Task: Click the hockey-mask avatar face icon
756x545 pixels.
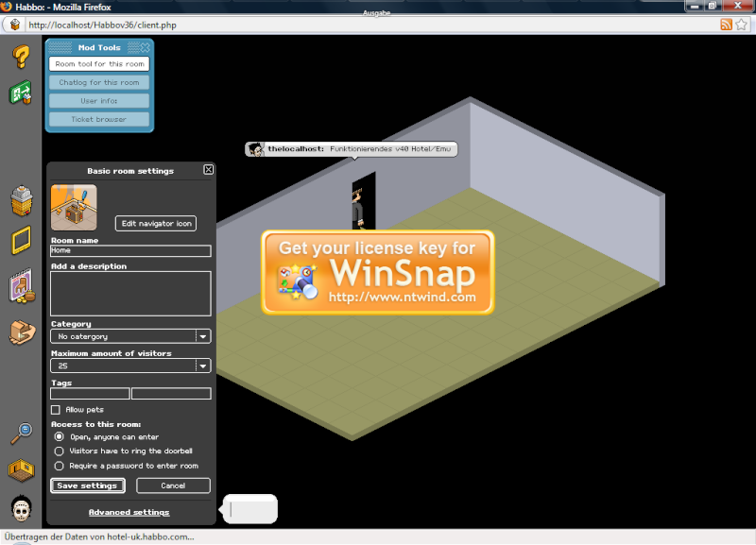Action: (21, 508)
